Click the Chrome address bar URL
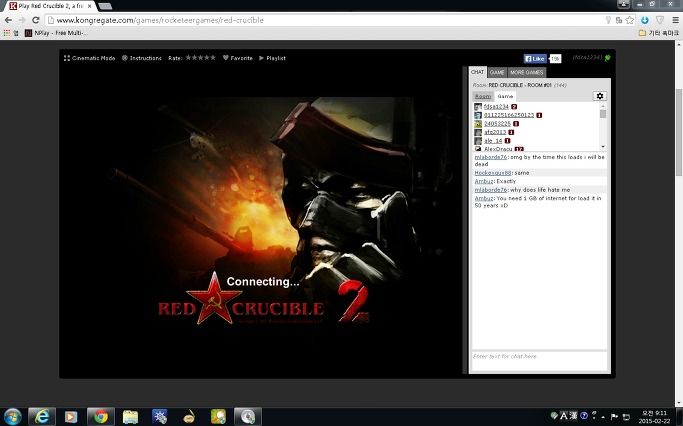The width and height of the screenshot is (683, 426). click(x=160, y=20)
